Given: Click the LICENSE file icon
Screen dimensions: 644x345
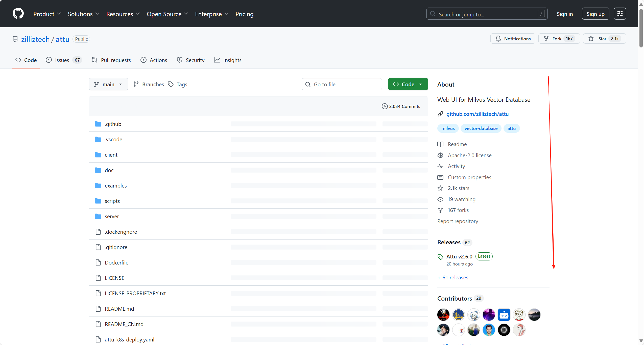Looking at the screenshot, I should pyautogui.click(x=98, y=278).
